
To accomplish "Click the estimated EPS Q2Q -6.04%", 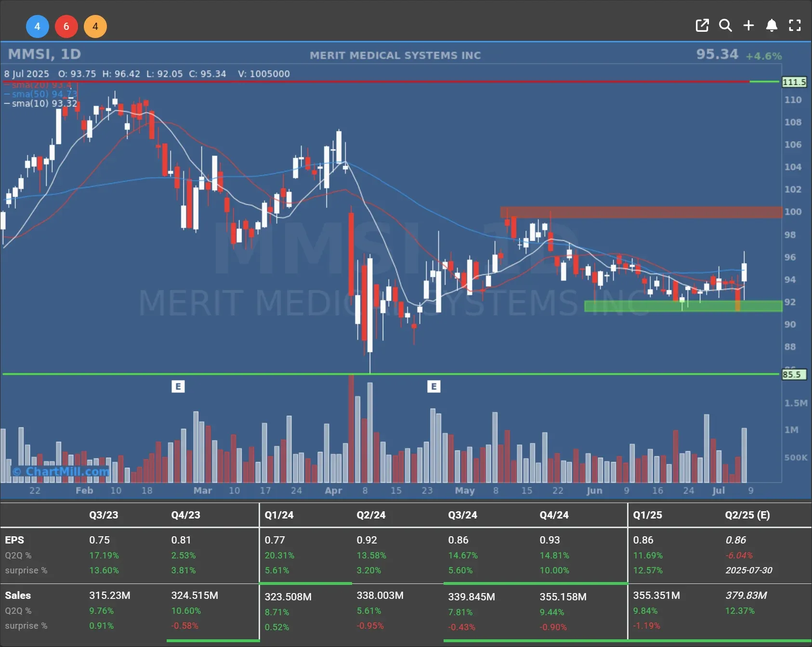I will coord(739,555).
